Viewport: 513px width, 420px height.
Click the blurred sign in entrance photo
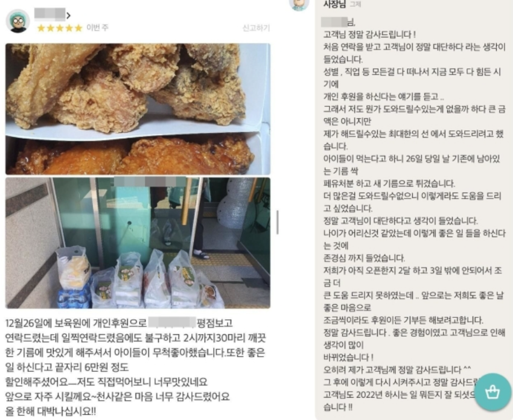pos(150,182)
